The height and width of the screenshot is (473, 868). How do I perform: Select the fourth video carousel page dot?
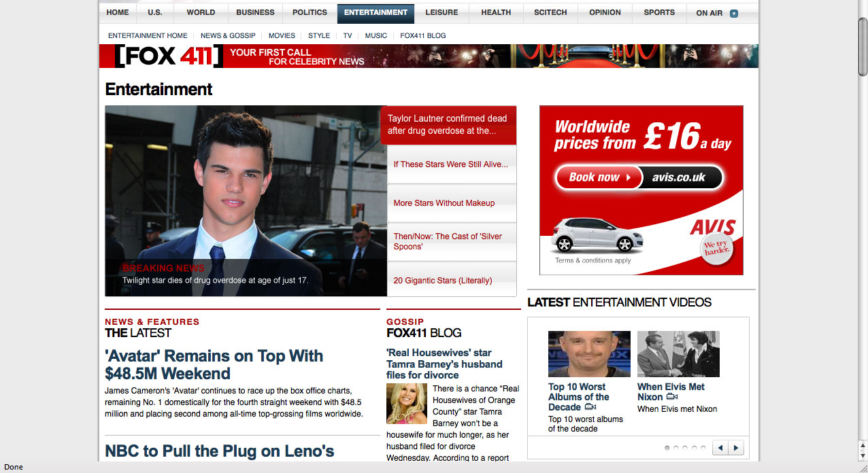point(695,448)
